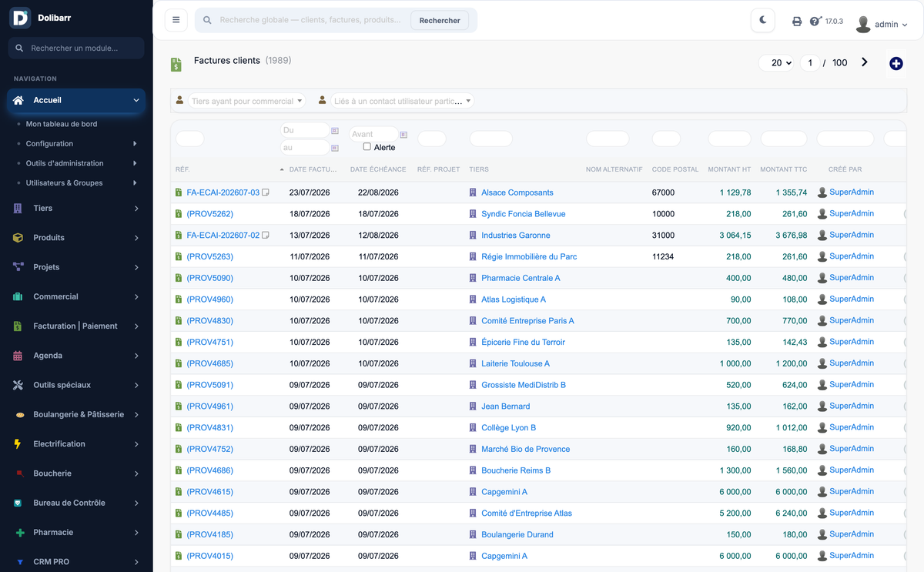
Task: Open draft invoice (PROV5262)
Action: point(210,214)
